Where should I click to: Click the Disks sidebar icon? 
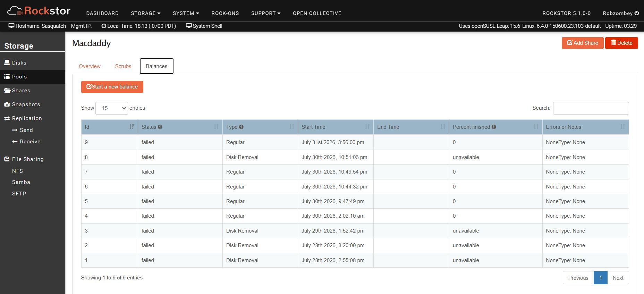pyautogui.click(x=7, y=63)
